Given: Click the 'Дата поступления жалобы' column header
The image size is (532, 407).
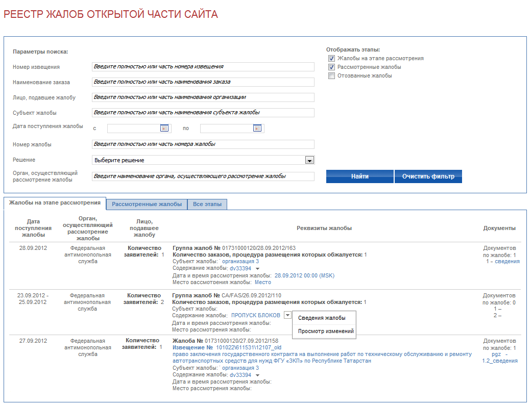Looking at the screenshot, I should [x=33, y=228].
